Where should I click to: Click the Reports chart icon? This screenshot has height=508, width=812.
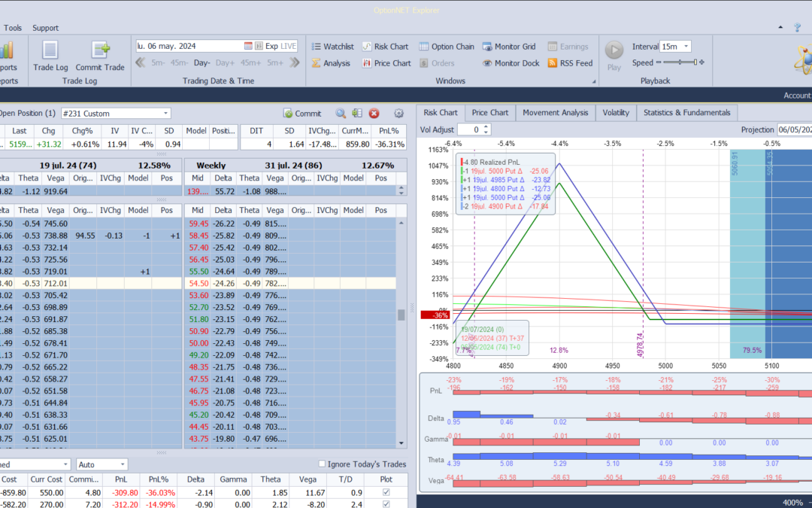(8, 51)
